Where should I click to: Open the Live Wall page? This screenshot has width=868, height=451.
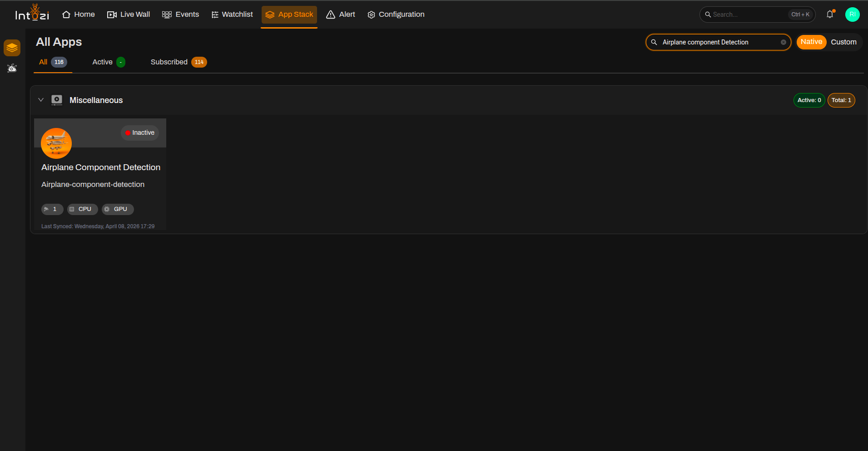(129, 15)
